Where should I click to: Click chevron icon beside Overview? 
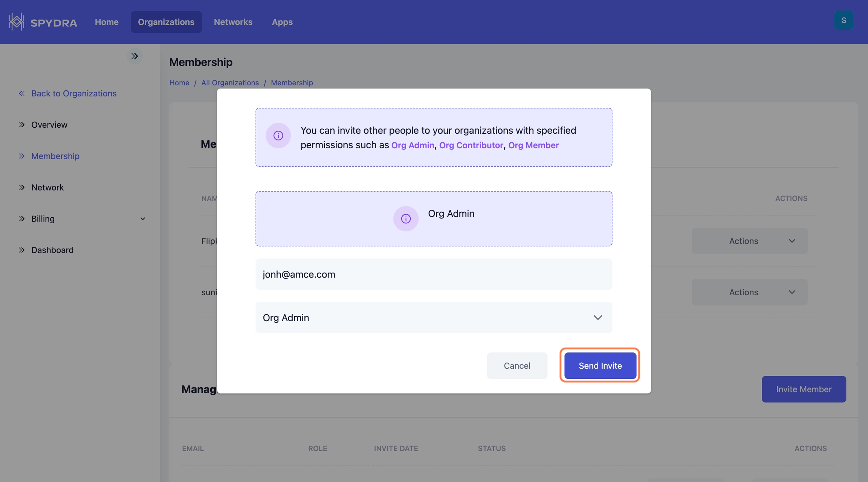tap(22, 125)
